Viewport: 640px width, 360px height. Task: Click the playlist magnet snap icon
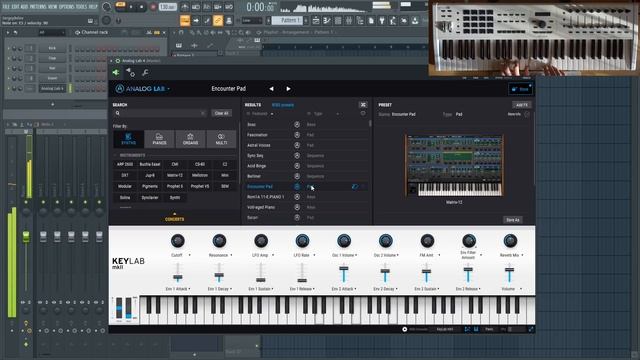pos(181,32)
